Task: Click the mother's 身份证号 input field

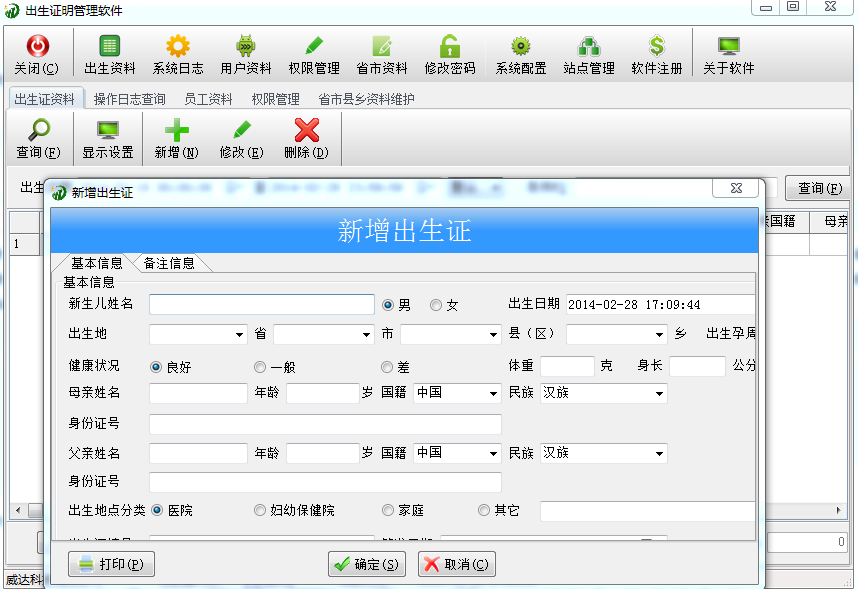Action: click(x=325, y=424)
